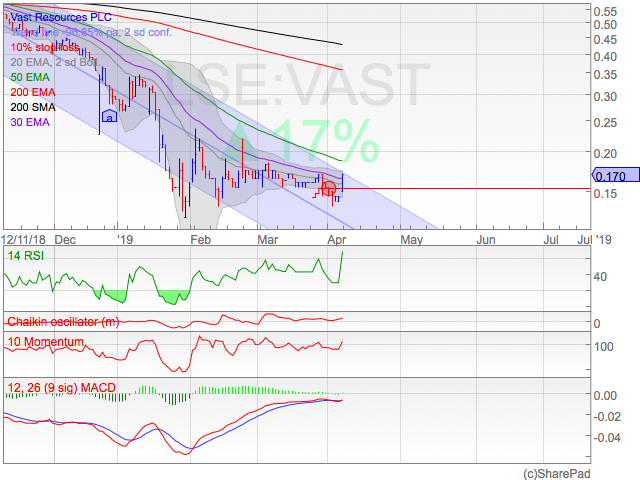Click the blue 'a' announcement marker
The image size is (640, 480).
coord(109,116)
